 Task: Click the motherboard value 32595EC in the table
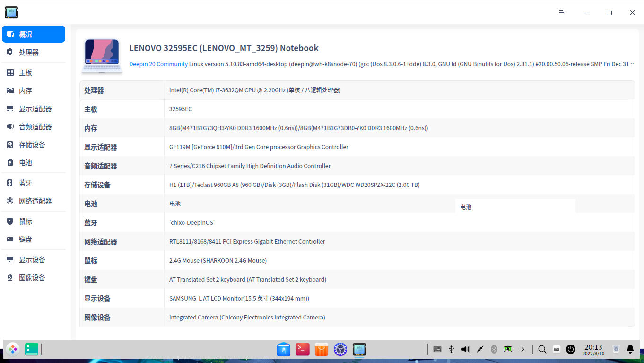click(181, 109)
